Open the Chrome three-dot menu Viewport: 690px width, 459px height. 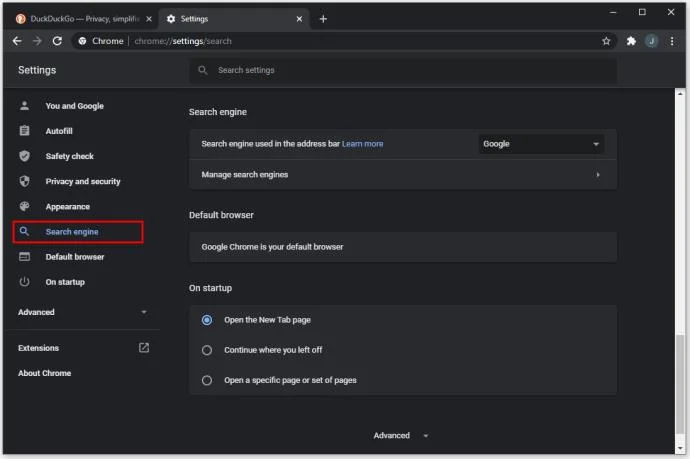click(x=672, y=41)
